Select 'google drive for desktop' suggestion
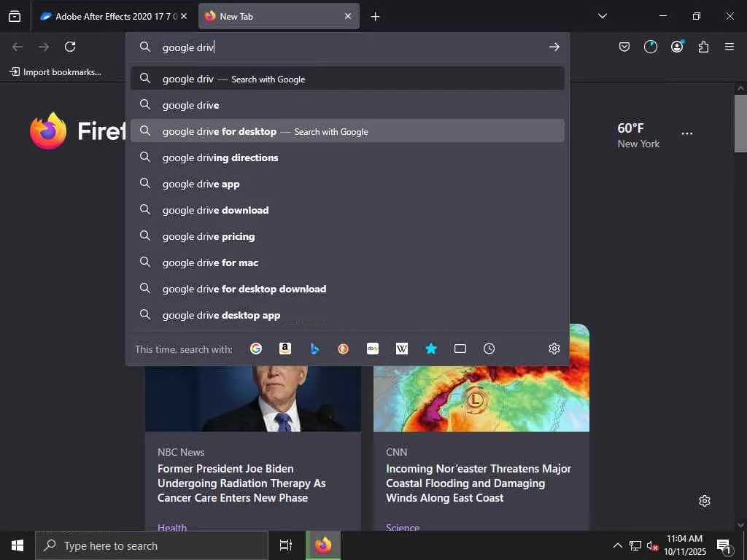The height and width of the screenshot is (560, 747). (347, 131)
